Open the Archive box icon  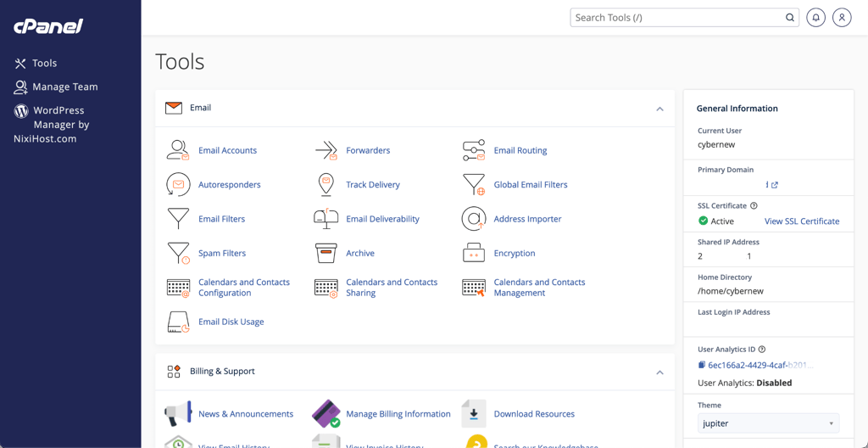tap(326, 254)
